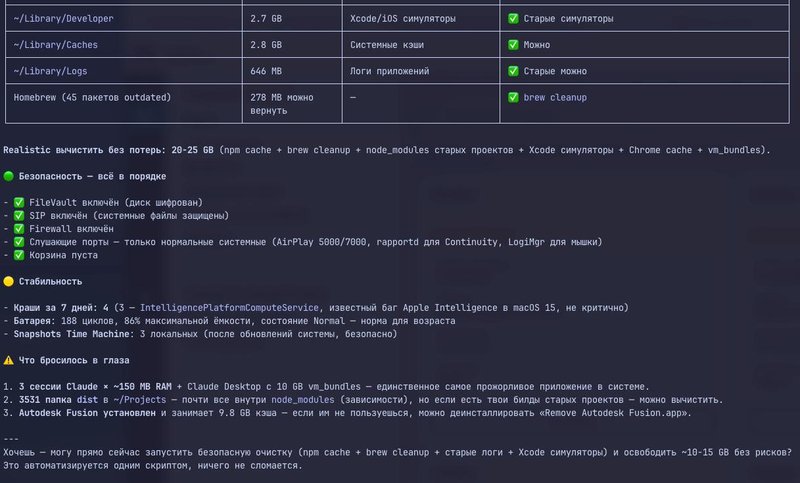Click bold 'Realistic вычистить без потерь: 20-25 GB'

[x=108, y=150]
